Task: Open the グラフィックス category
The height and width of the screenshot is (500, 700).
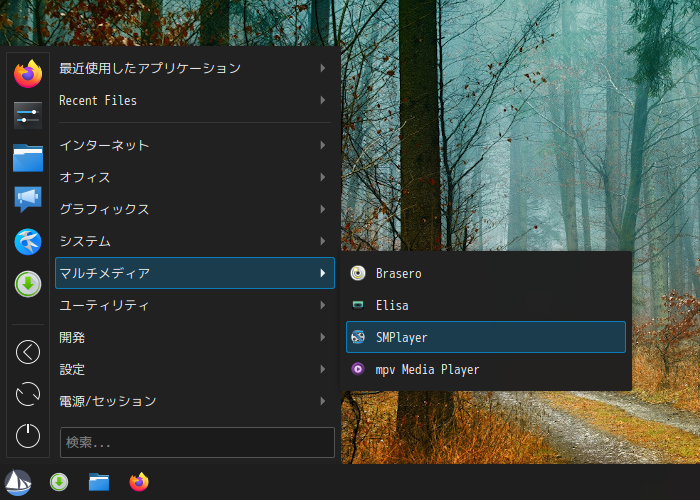Action: tap(195, 209)
